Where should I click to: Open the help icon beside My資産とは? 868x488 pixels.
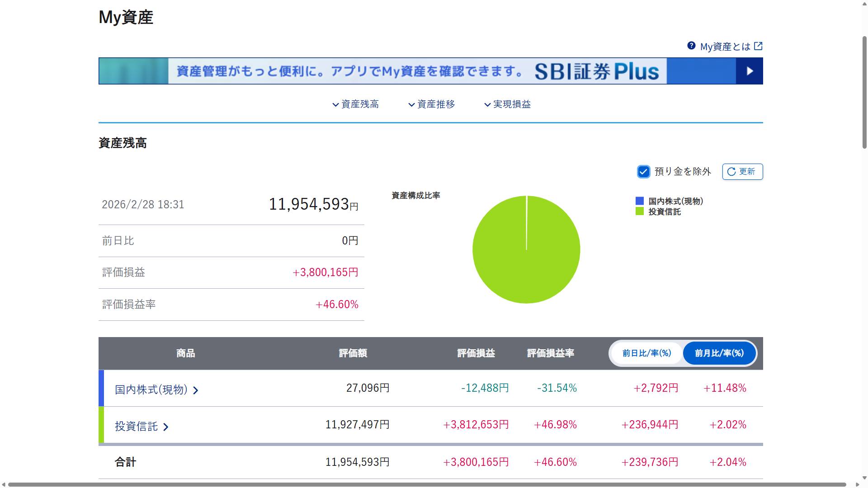point(691,46)
